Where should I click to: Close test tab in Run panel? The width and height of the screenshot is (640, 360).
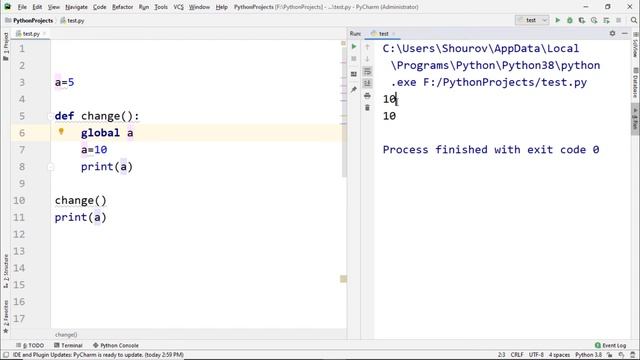coord(393,33)
